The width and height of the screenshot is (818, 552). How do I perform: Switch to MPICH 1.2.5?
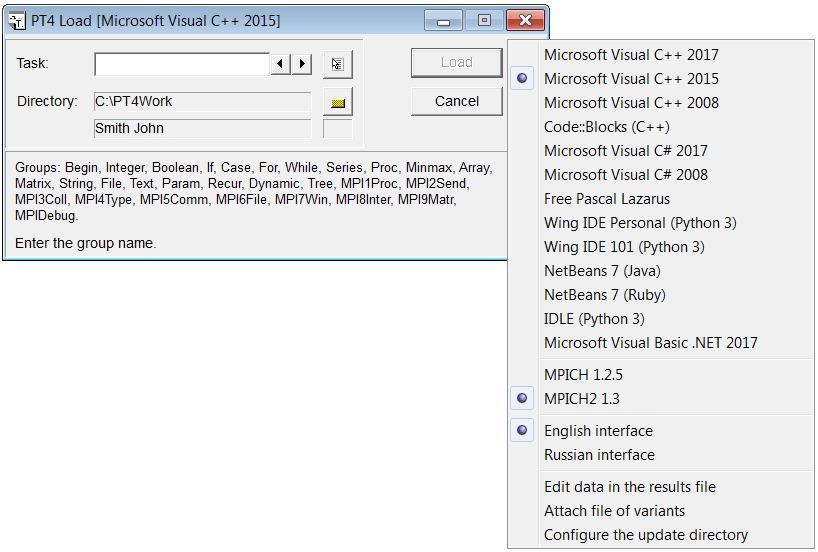coord(660,375)
